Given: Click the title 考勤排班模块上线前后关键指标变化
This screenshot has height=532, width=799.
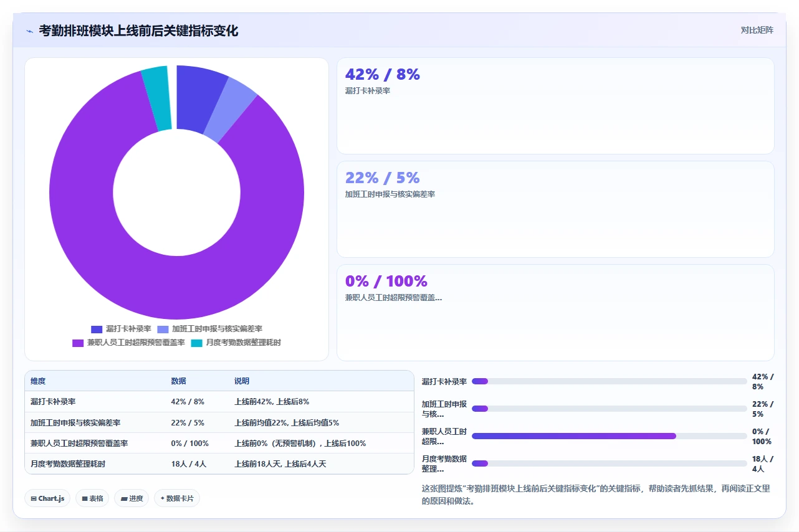Looking at the screenshot, I should [x=138, y=31].
